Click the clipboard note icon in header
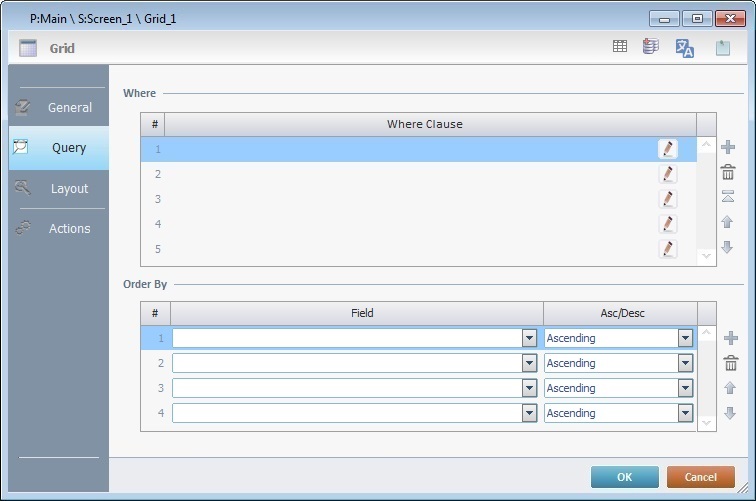 722,48
